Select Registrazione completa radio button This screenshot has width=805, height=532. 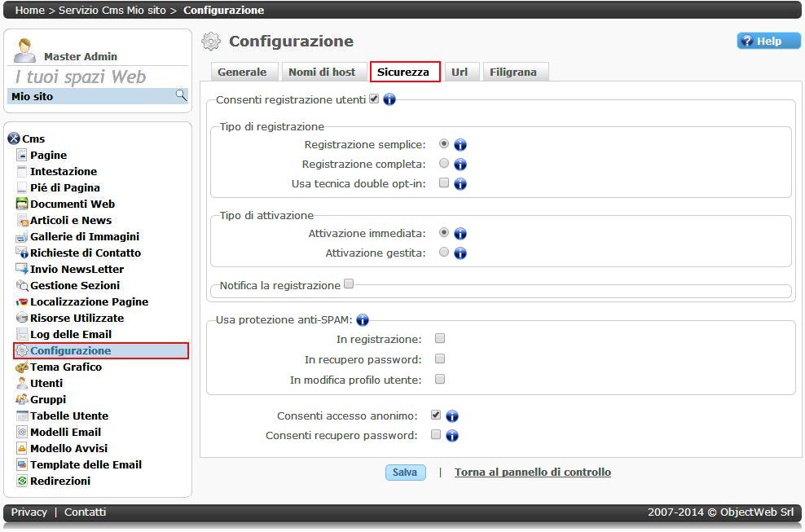tap(444, 164)
